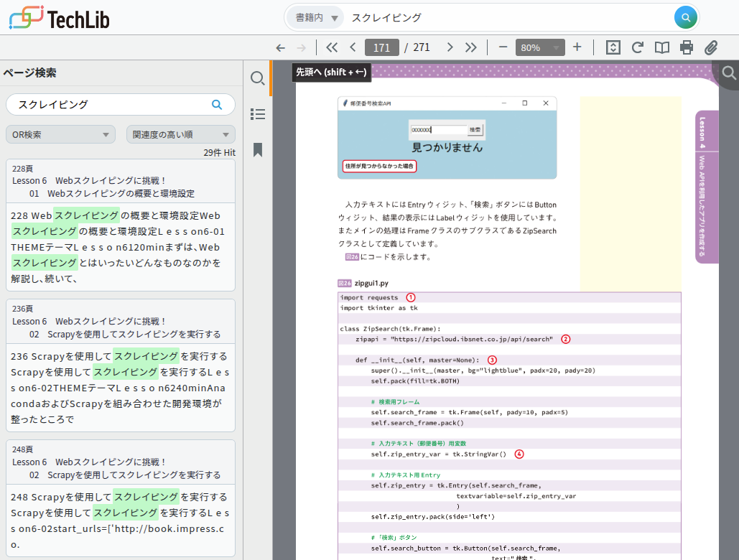
Task: Click the zipgui1.py code title
Action: 371,283
